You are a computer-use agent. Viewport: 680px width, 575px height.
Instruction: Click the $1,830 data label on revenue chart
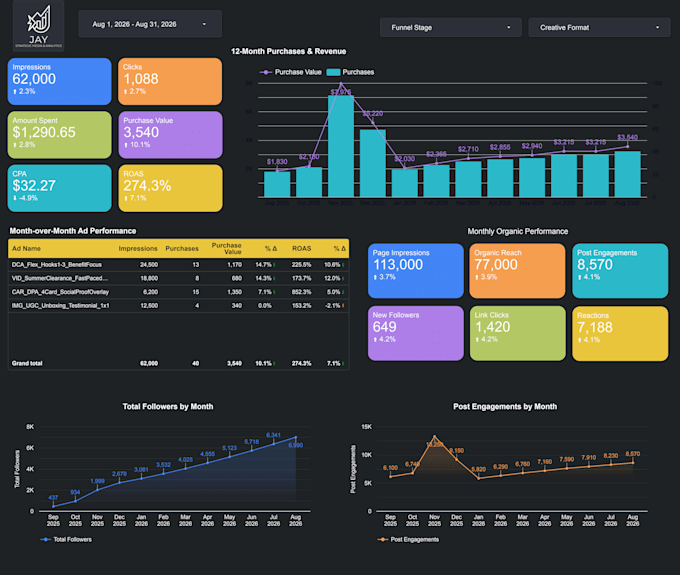[x=277, y=162]
